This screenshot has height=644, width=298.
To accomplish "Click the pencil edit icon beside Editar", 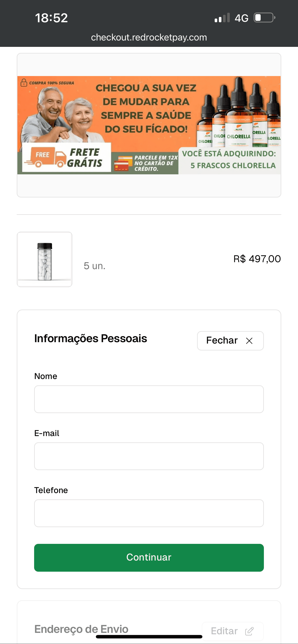I will pyautogui.click(x=249, y=631).
